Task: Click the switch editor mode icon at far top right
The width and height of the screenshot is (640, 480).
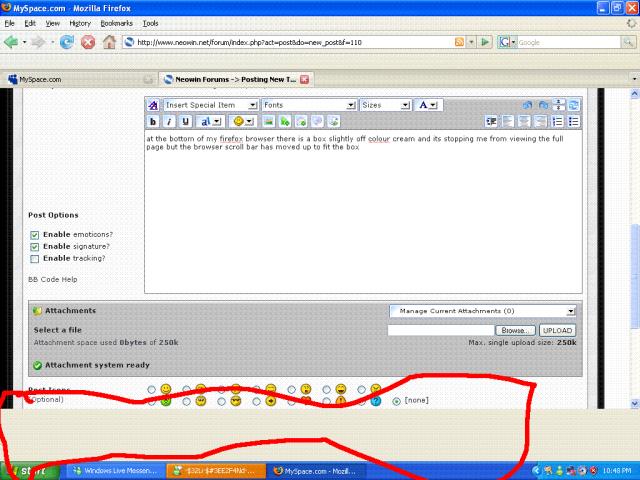Action: [x=573, y=105]
